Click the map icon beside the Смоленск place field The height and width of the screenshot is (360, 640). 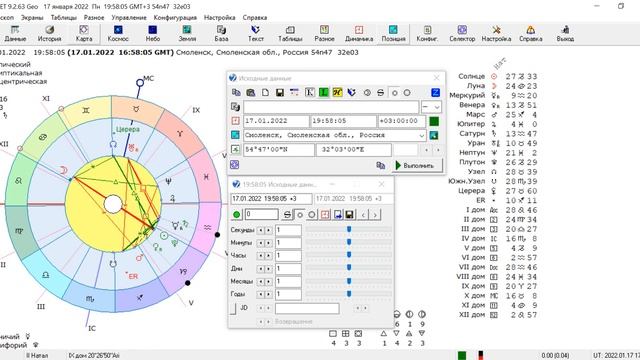point(433,135)
